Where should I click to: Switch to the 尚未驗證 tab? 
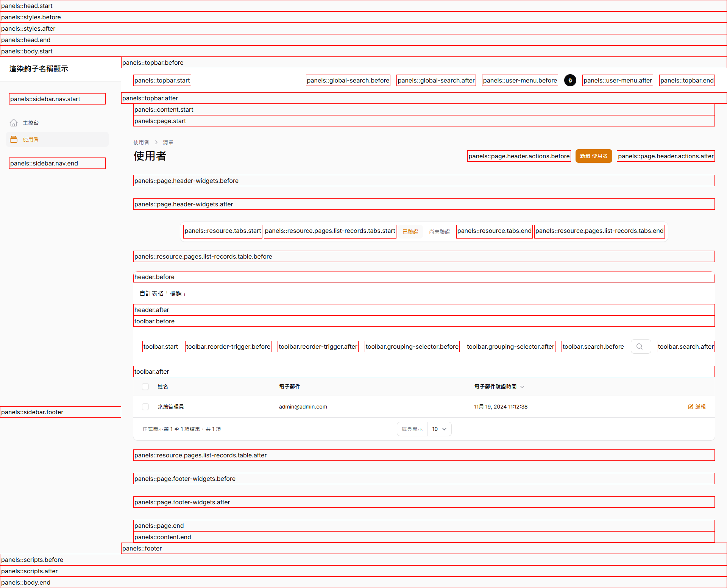point(440,232)
